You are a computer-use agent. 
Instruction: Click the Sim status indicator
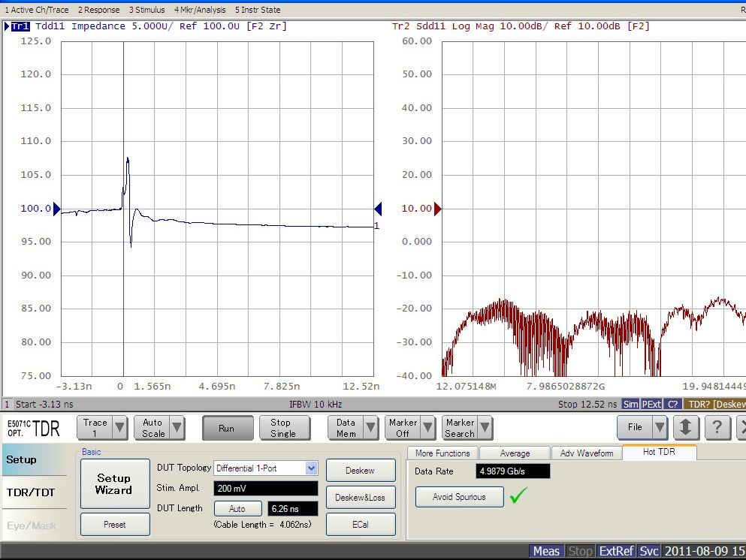(x=630, y=404)
